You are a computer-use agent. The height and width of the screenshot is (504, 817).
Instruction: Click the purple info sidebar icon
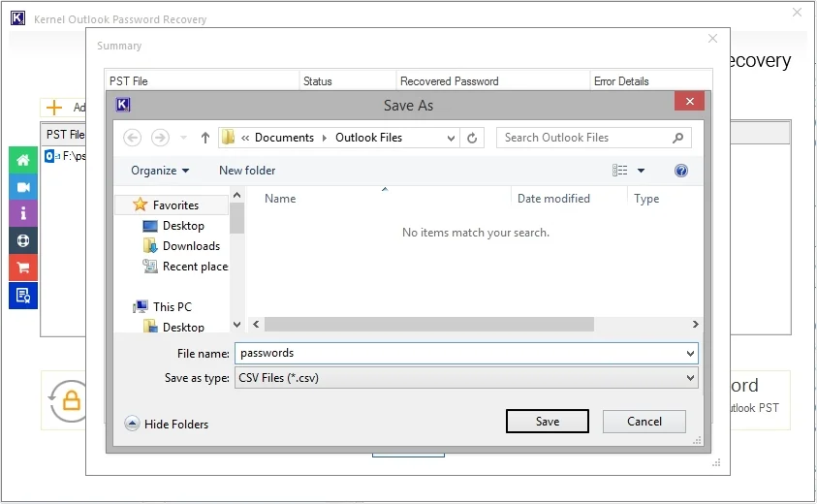[23, 213]
